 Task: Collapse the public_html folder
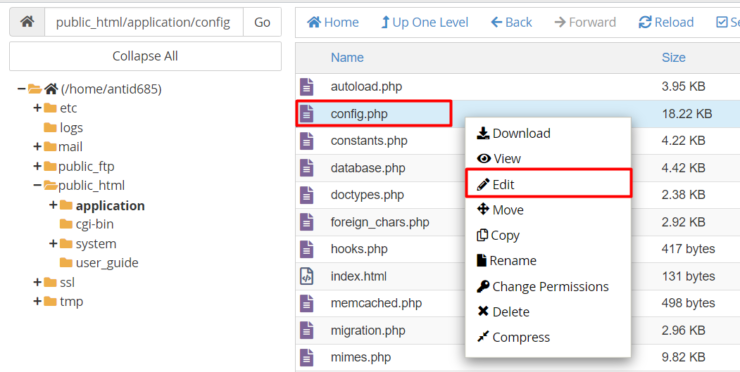point(37,186)
